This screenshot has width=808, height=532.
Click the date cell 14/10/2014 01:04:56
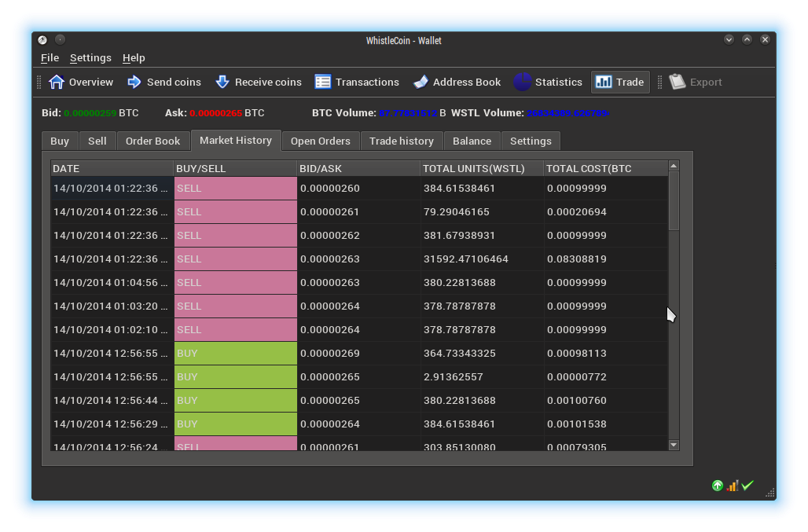coord(112,283)
